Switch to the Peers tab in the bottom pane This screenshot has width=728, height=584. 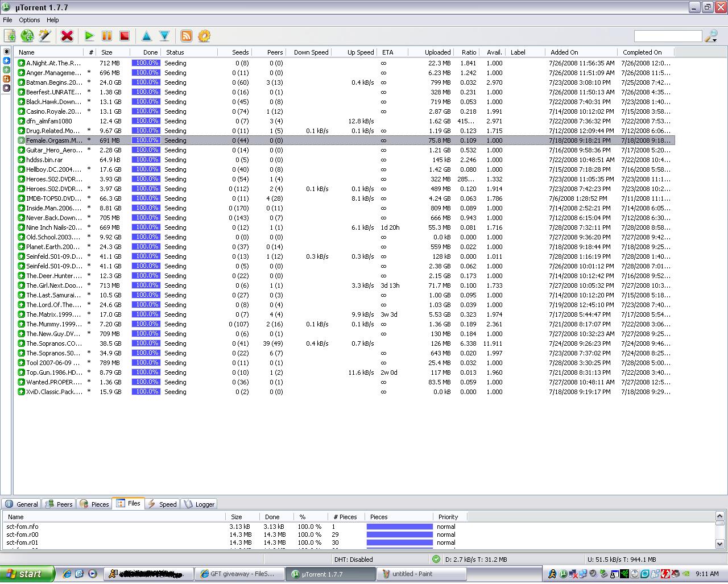pos(59,504)
